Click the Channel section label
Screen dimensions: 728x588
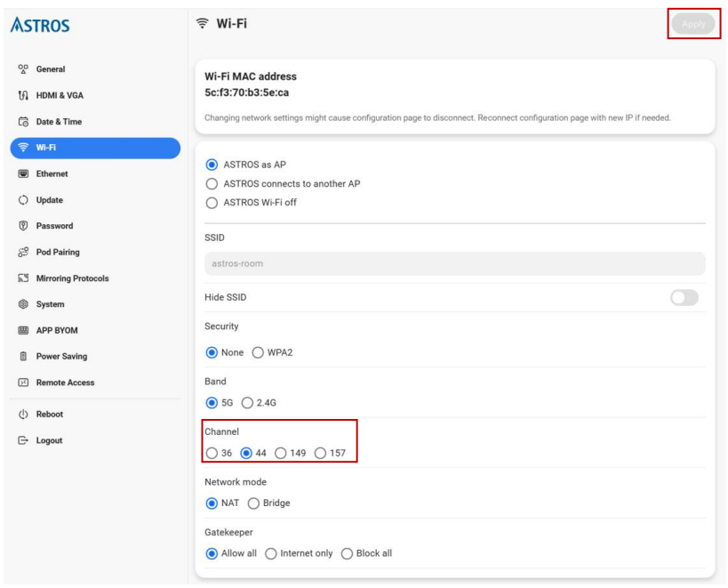coord(222,432)
